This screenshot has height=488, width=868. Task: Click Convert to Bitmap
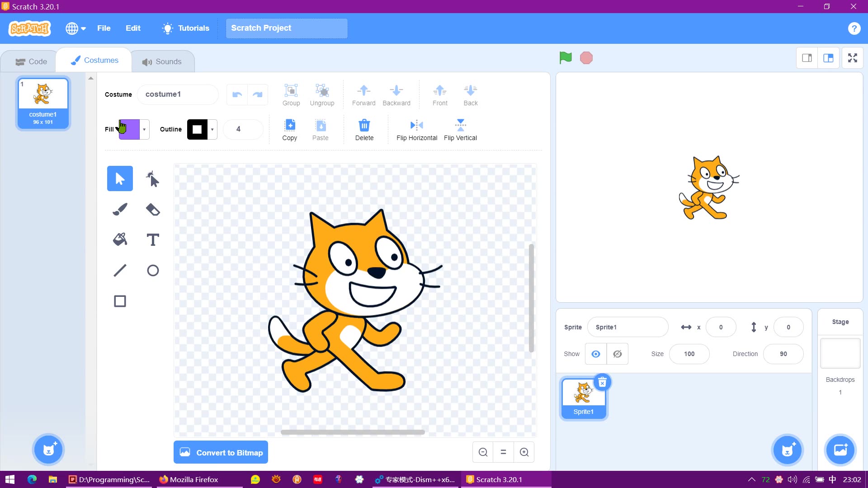pyautogui.click(x=221, y=452)
